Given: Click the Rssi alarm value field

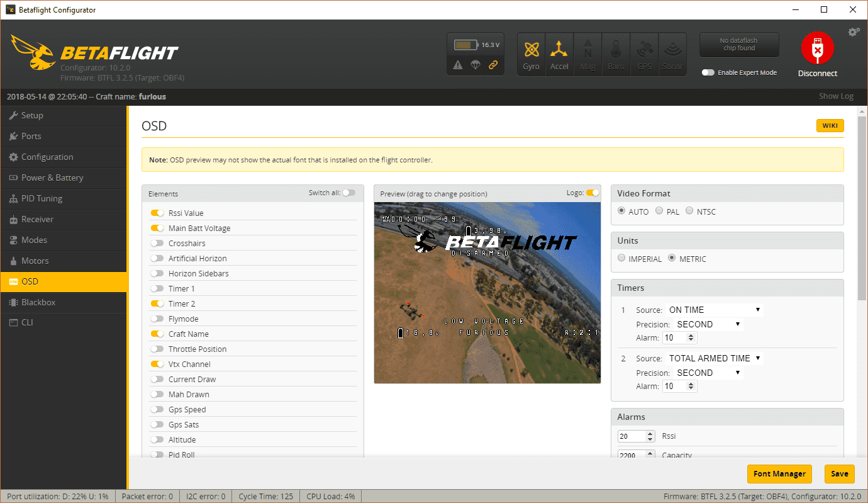Looking at the screenshot, I should pyautogui.click(x=636, y=436).
